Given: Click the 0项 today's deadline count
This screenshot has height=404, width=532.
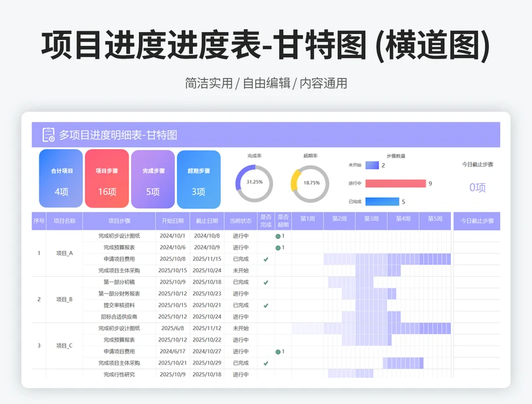Looking at the screenshot, I should (477, 188).
